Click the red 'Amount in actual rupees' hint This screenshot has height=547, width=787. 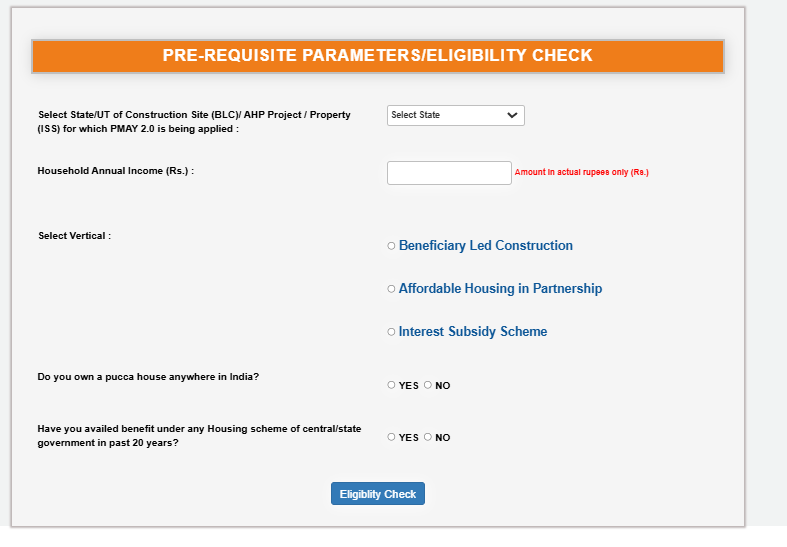582,172
